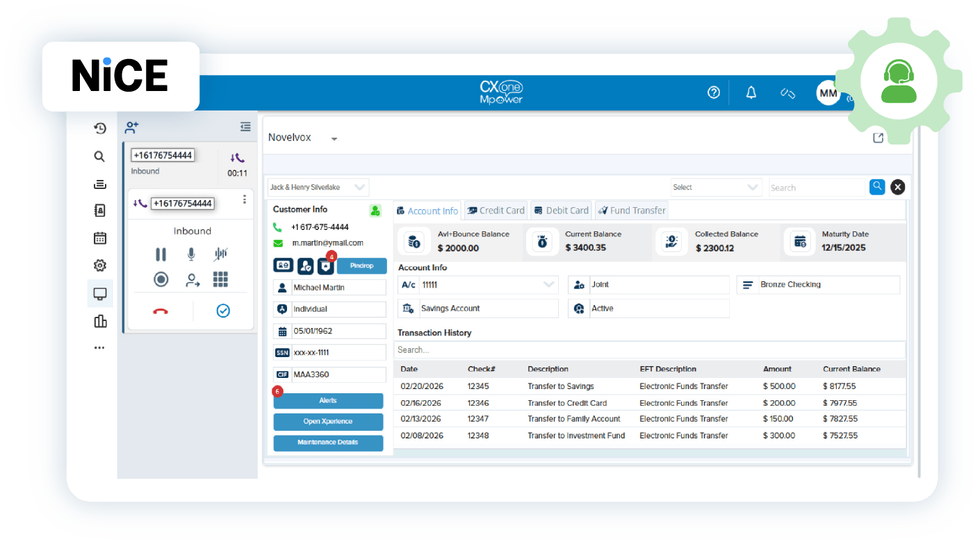This screenshot has height=544, width=980.
Task: Open the dial keypad grid
Action: click(x=221, y=279)
